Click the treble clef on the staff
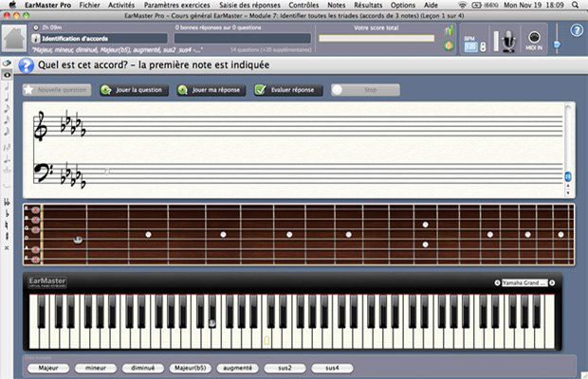This screenshot has width=588, height=379. [x=42, y=125]
